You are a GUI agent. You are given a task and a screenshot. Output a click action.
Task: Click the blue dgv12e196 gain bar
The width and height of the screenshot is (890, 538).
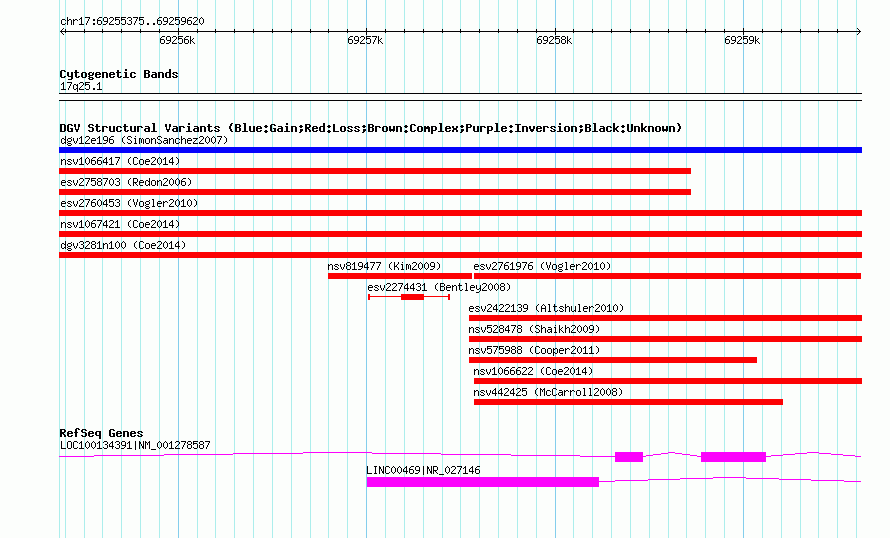460,150
